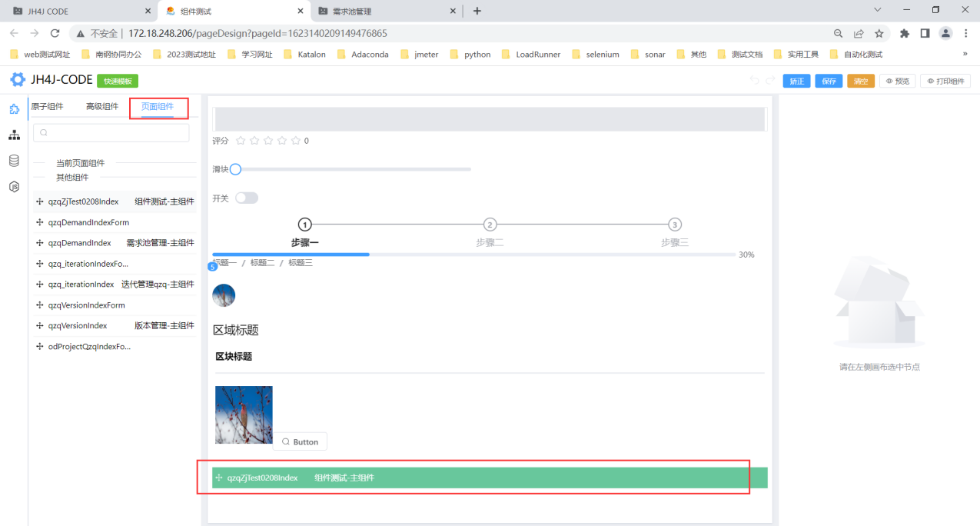Image resolution: width=980 pixels, height=526 pixels.
Task: Open the hierarchy tree sidebar icon
Action: pos(14,135)
